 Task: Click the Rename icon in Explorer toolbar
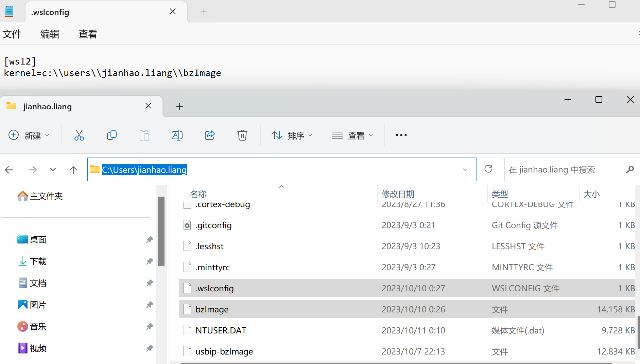coord(177,135)
